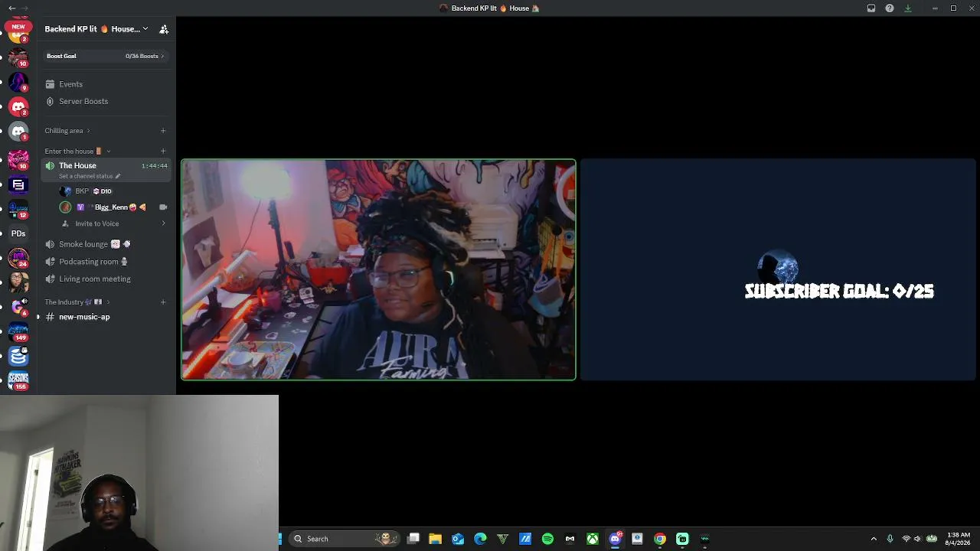The width and height of the screenshot is (980, 551).
Task: Open the volume control in tray
Action: 917,539
